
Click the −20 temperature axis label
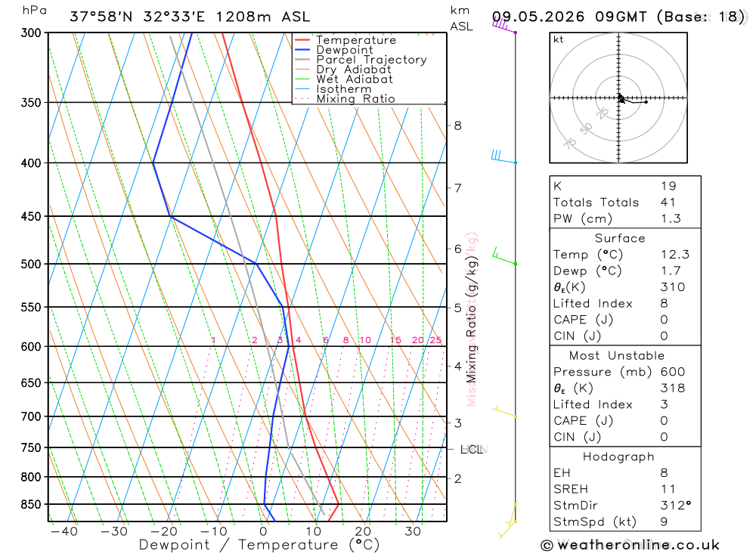[x=164, y=531]
